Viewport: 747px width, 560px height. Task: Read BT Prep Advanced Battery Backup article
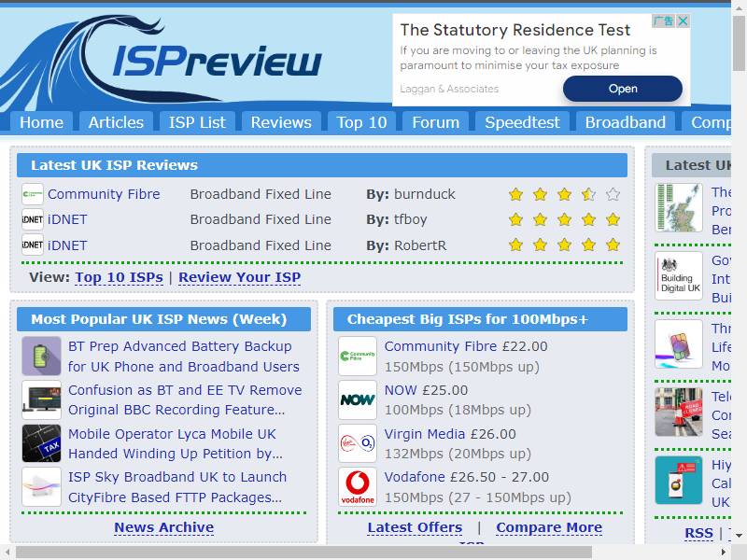(x=183, y=357)
